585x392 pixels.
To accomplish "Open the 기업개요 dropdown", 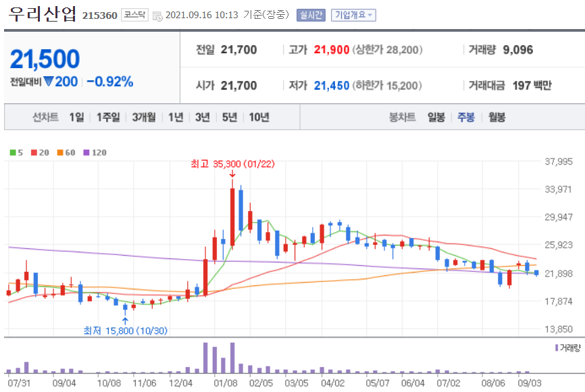I will pos(353,16).
